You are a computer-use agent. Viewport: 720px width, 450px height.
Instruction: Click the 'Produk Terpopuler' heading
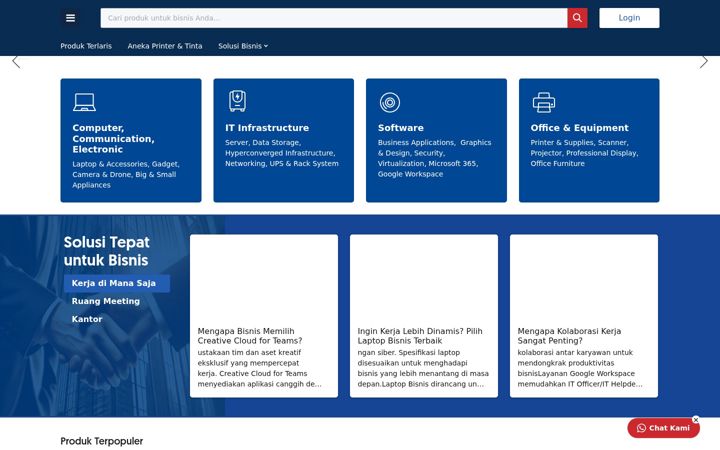[x=102, y=441]
